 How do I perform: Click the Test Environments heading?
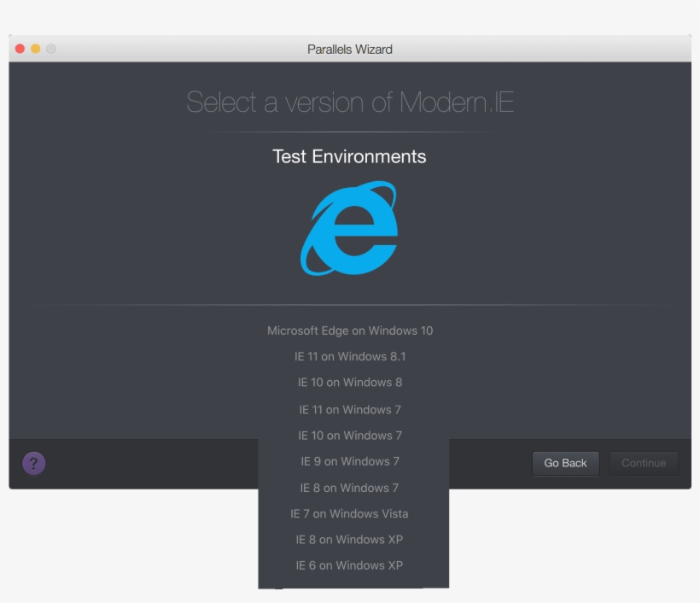coord(348,156)
